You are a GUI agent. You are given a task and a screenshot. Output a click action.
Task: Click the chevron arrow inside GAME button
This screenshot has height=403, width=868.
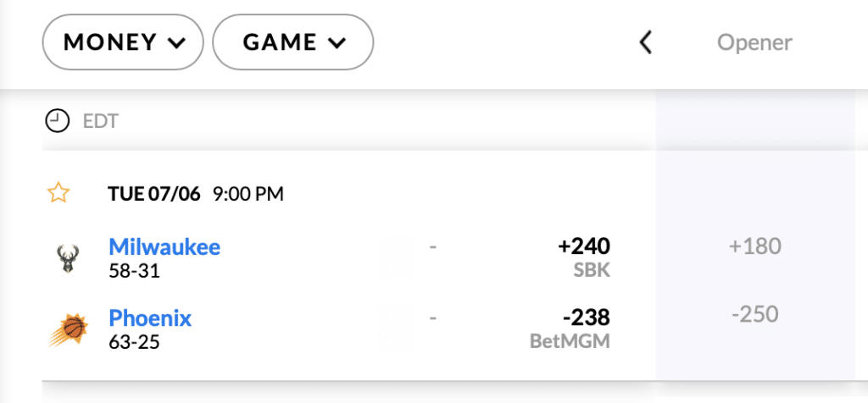point(337,43)
